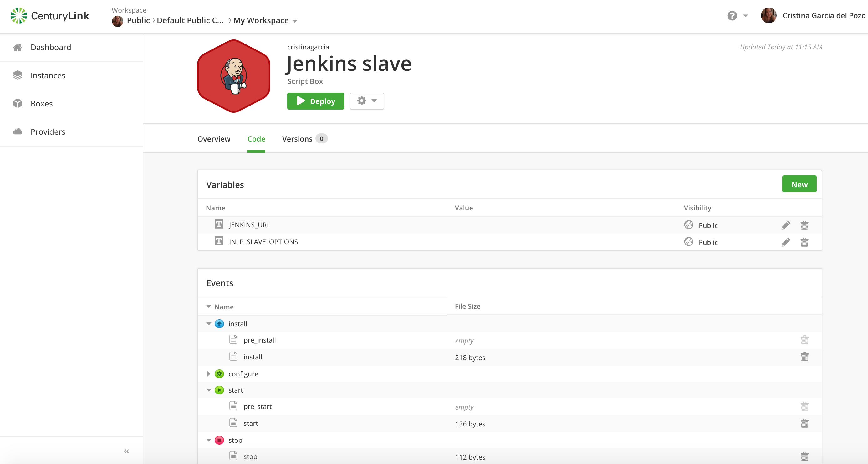Delete the 112 bytes stop script

coord(804,456)
